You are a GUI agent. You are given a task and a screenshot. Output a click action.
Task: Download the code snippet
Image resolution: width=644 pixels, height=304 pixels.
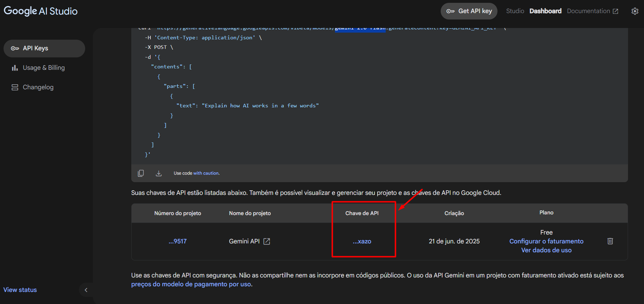[159, 173]
